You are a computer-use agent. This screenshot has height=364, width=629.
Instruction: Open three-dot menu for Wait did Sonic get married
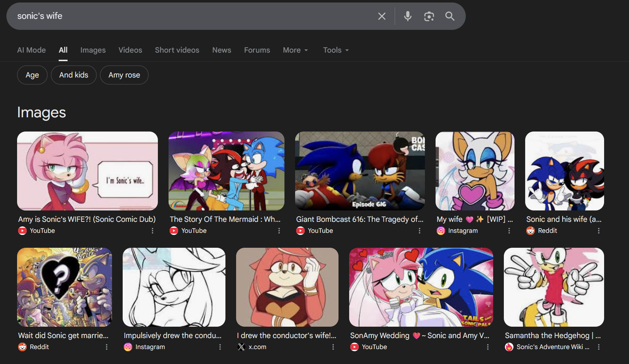[107, 347]
